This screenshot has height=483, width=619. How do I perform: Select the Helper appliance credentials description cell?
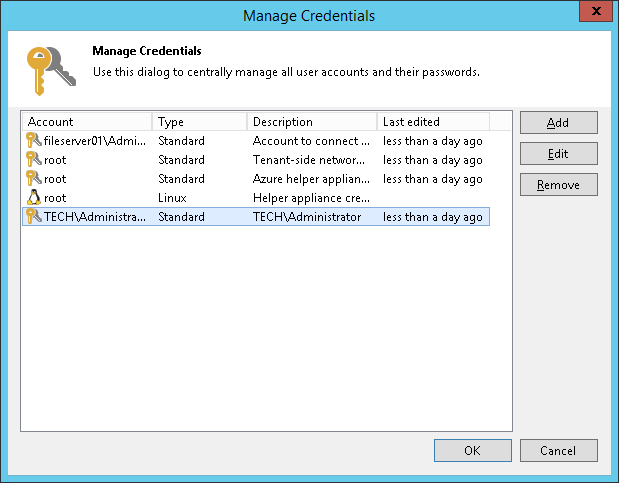pos(311,198)
